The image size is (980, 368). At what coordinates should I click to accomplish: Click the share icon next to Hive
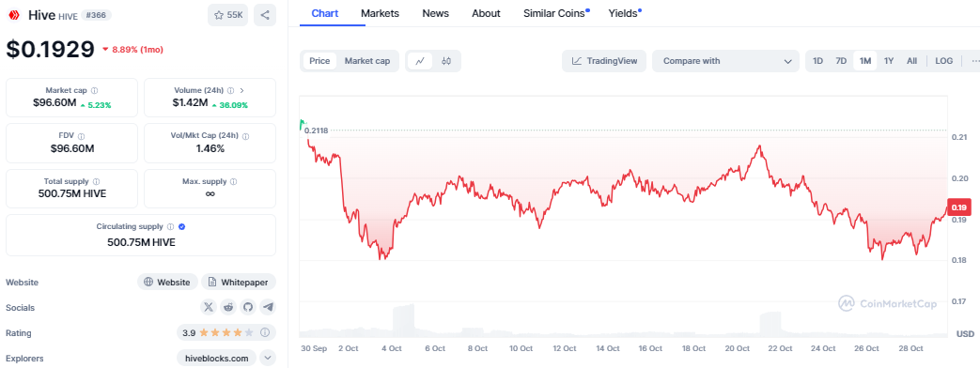(x=265, y=15)
